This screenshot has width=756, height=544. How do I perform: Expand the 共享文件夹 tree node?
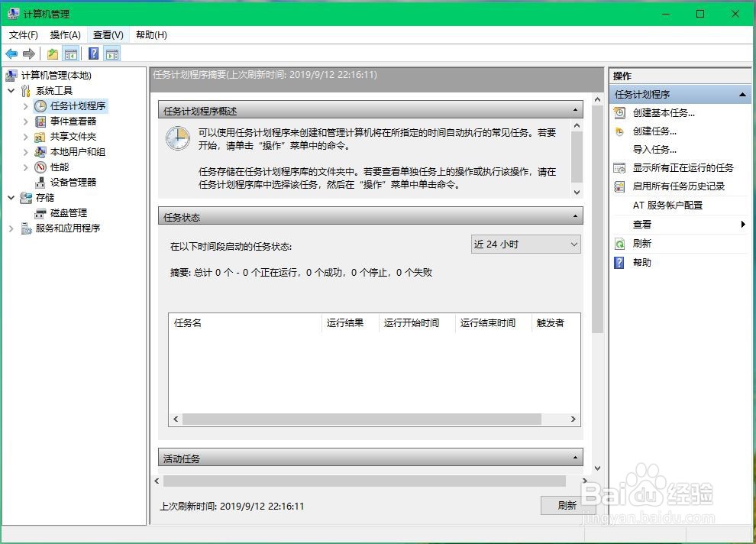25,137
